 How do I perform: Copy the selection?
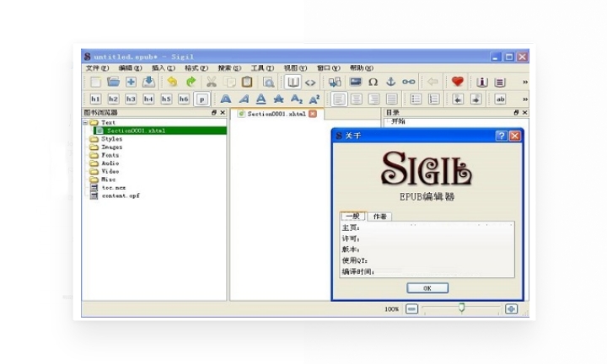pos(230,82)
